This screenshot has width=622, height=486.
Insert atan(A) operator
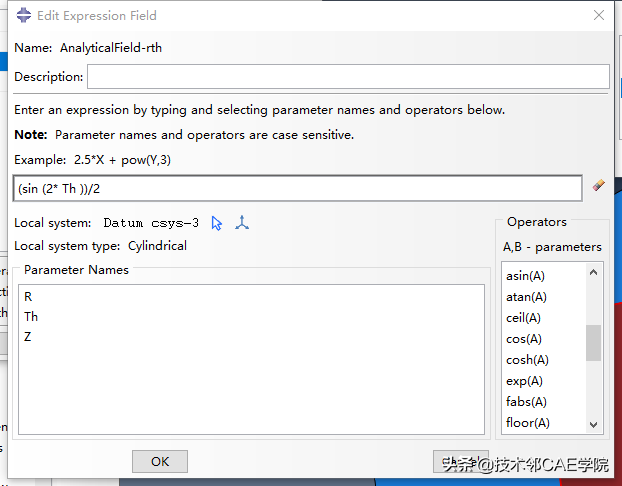[526, 297]
